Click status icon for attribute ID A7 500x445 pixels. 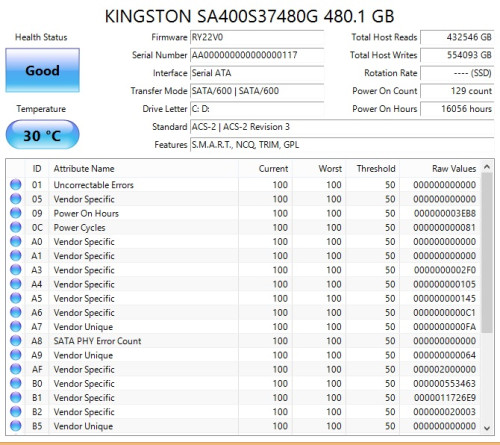coord(16,326)
